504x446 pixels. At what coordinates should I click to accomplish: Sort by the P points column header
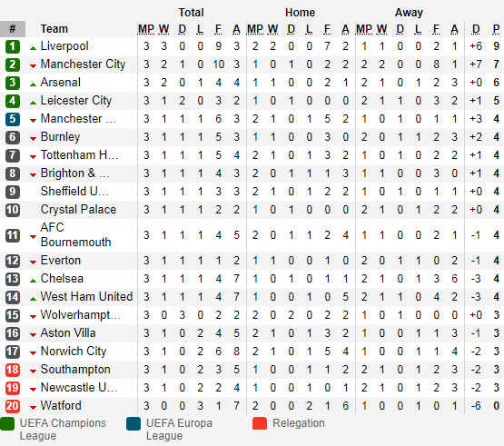(x=496, y=29)
